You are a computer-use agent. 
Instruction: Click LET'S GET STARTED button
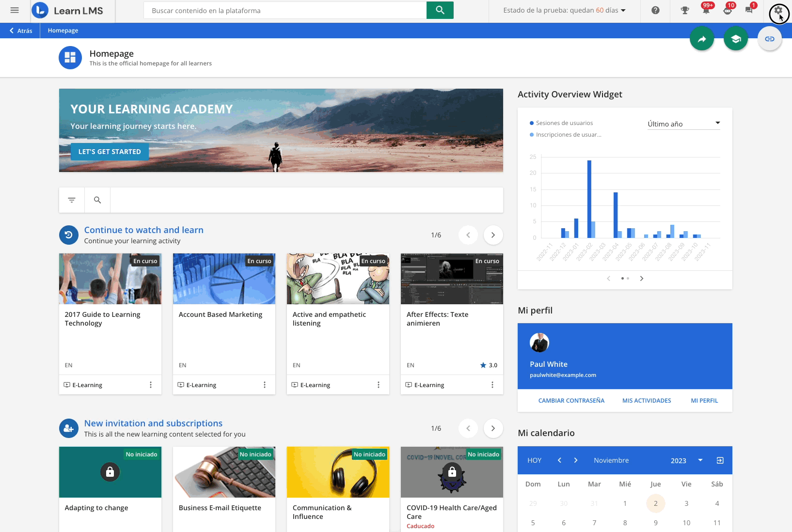pos(110,152)
